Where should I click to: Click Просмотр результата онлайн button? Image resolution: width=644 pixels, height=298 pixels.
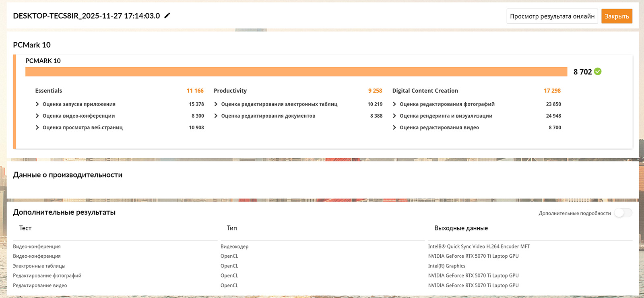tap(552, 17)
